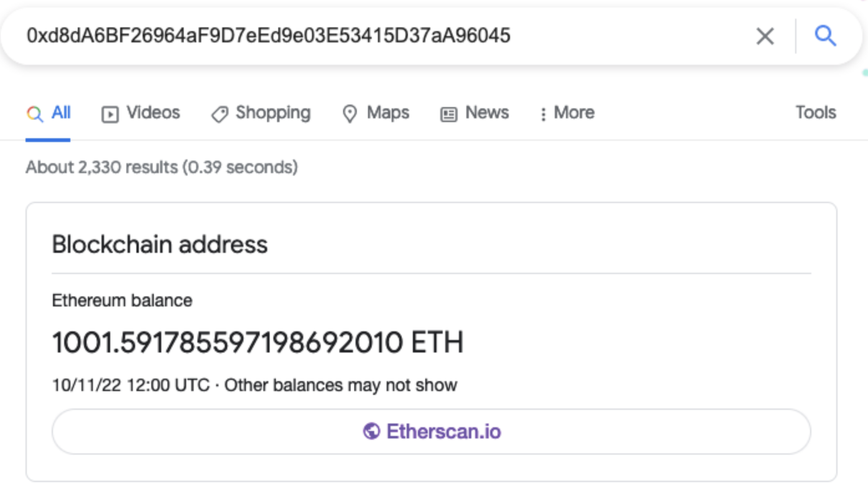Screen dimensions: 868x492
Task: Switch to the Videos tab
Action: [153, 113]
